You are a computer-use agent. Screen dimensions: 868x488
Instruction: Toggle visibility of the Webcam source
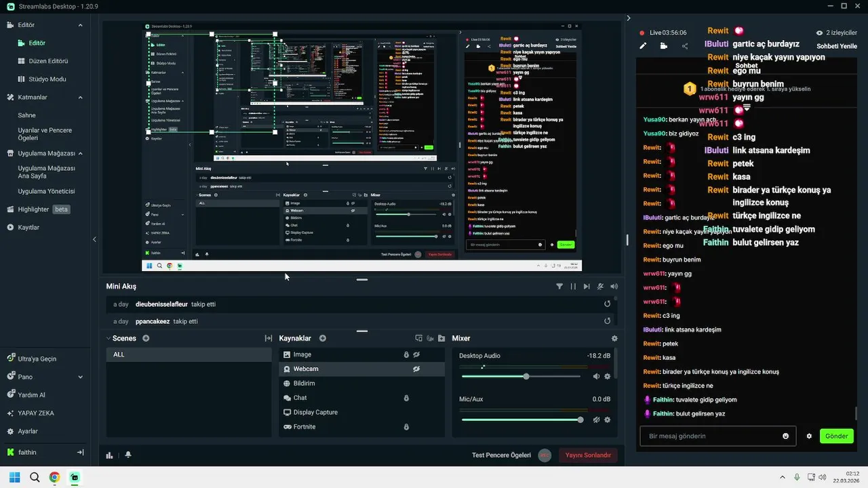pos(417,369)
